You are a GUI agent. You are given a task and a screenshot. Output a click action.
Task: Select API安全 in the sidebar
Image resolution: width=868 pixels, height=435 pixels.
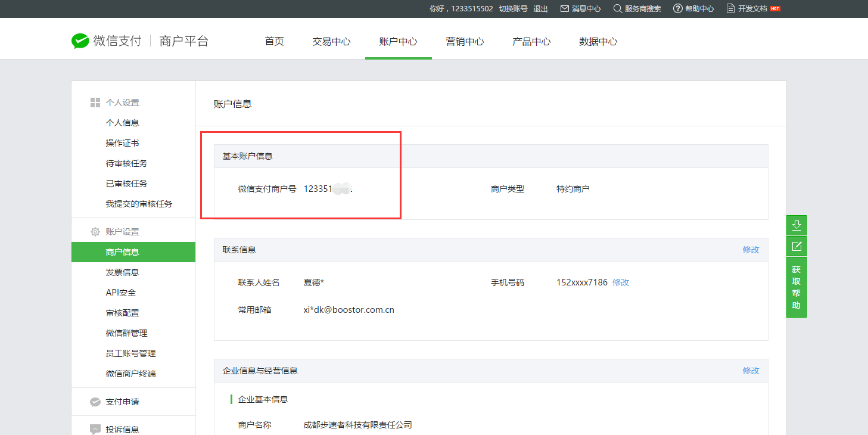tap(121, 293)
